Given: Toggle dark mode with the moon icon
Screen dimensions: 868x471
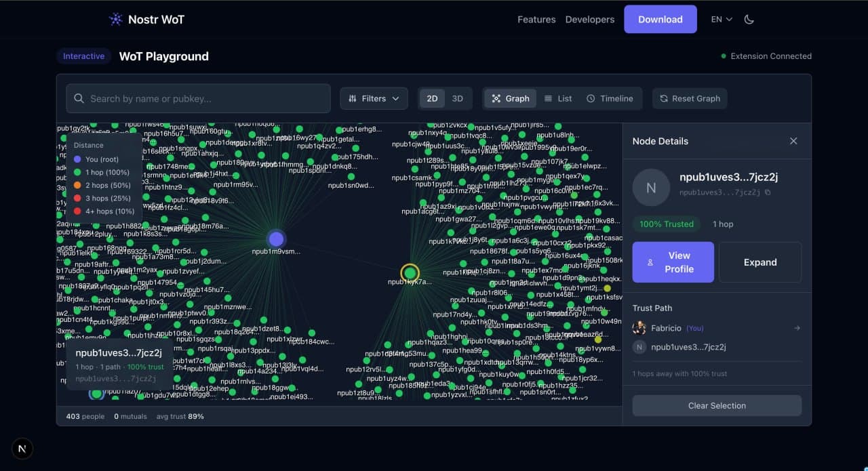Looking at the screenshot, I should pos(749,19).
